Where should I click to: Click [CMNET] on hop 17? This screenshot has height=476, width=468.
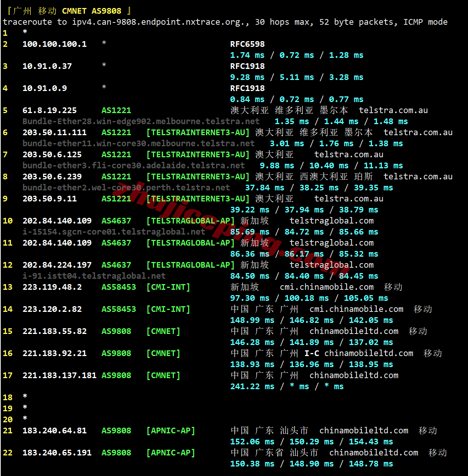pyautogui.click(x=163, y=375)
